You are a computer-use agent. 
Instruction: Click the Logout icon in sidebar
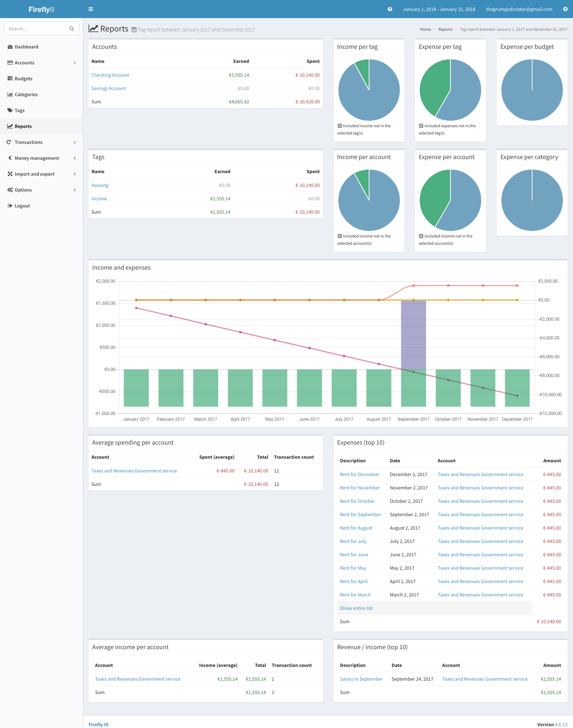click(10, 206)
